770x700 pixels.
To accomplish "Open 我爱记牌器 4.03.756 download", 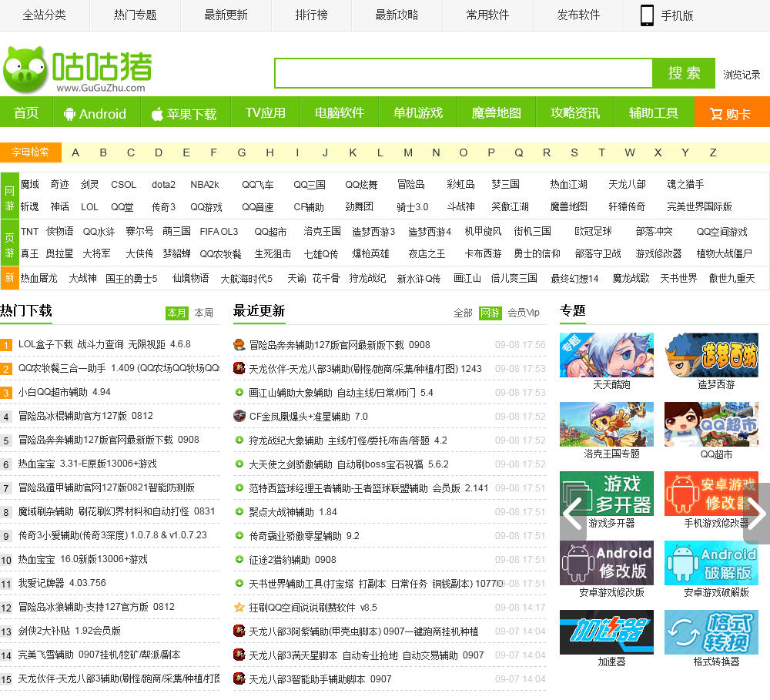I will [x=62, y=583].
